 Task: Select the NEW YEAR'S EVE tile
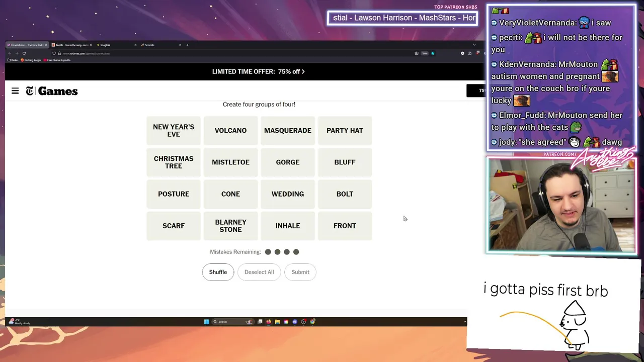tap(174, 130)
